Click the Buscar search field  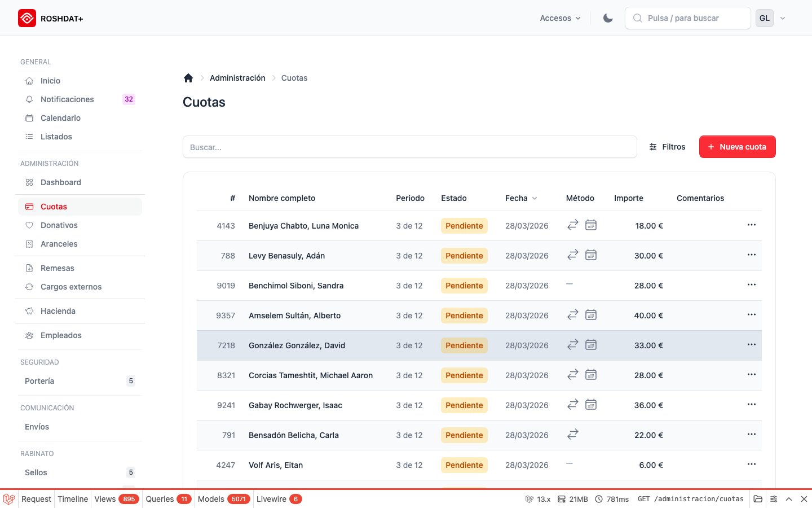coord(410,147)
